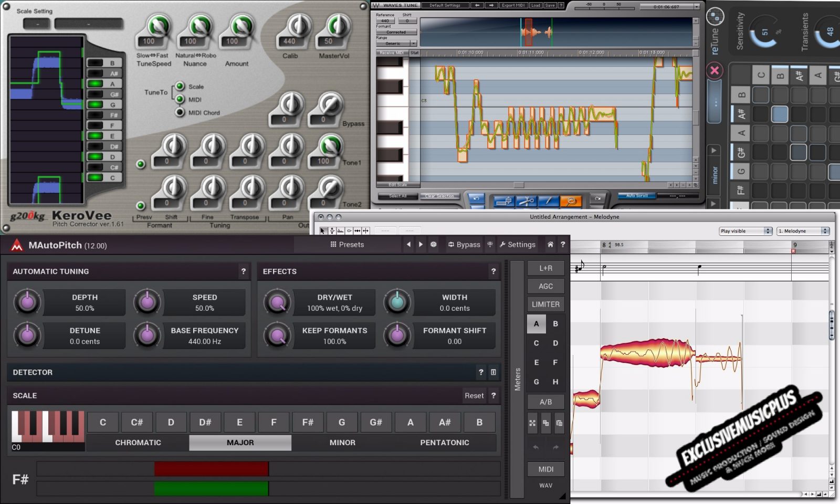
Task: Click Waves Tune horizontal scrollbar thumb
Action: pos(519,185)
